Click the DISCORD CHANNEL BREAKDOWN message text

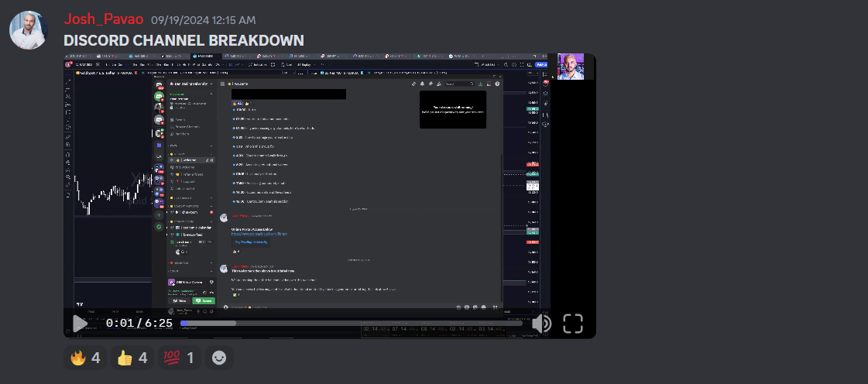coord(184,40)
